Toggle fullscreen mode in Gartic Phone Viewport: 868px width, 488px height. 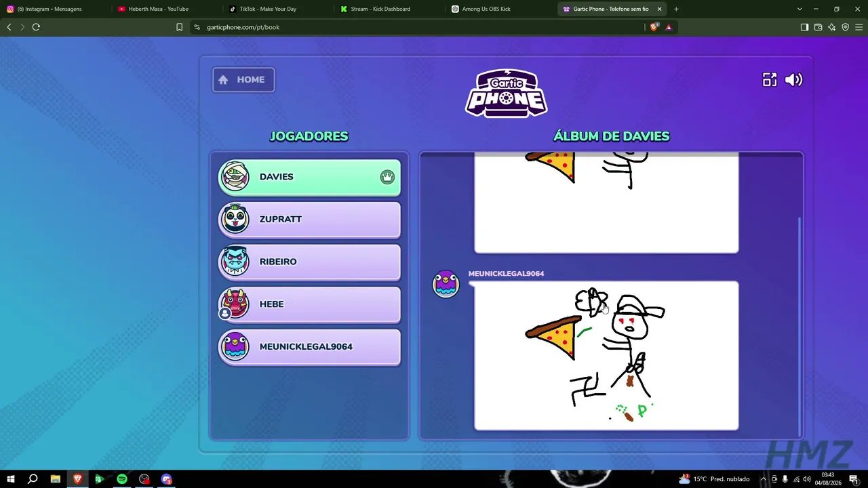tap(770, 80)
